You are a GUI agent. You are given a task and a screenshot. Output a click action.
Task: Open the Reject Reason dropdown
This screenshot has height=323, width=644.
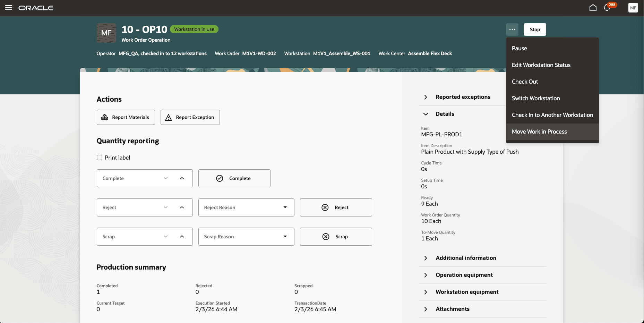click(x=246, y=207)
